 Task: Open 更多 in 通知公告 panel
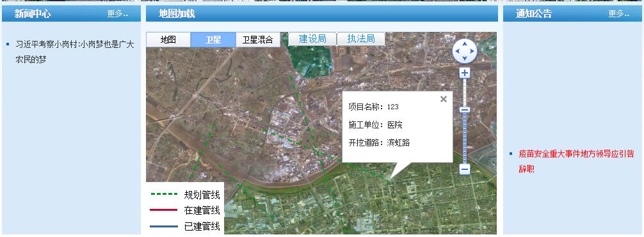pos(619,14)
